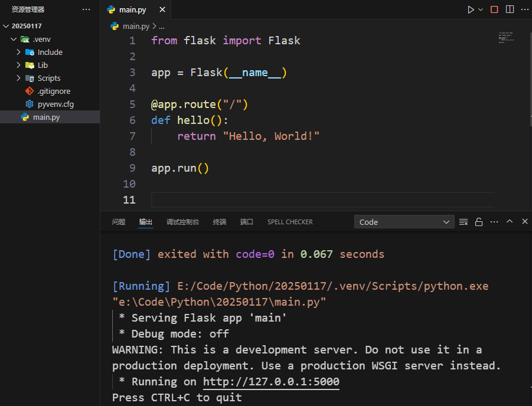This screenshot has width=532, height=406.
Task: Click the Include folder icon
Action: tap(30, 53)
